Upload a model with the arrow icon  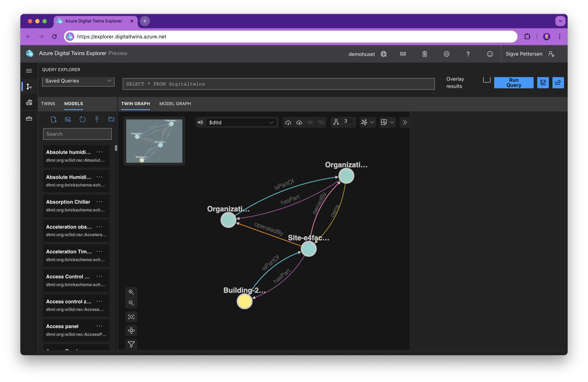pos(97,119)
